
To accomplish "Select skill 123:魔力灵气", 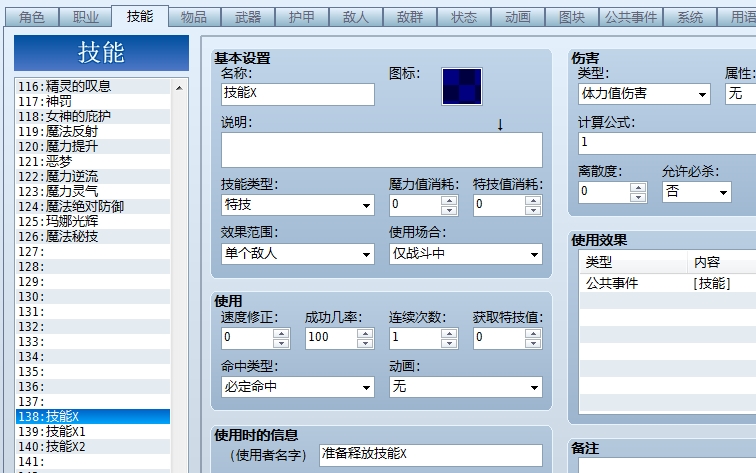I will 93,191.
